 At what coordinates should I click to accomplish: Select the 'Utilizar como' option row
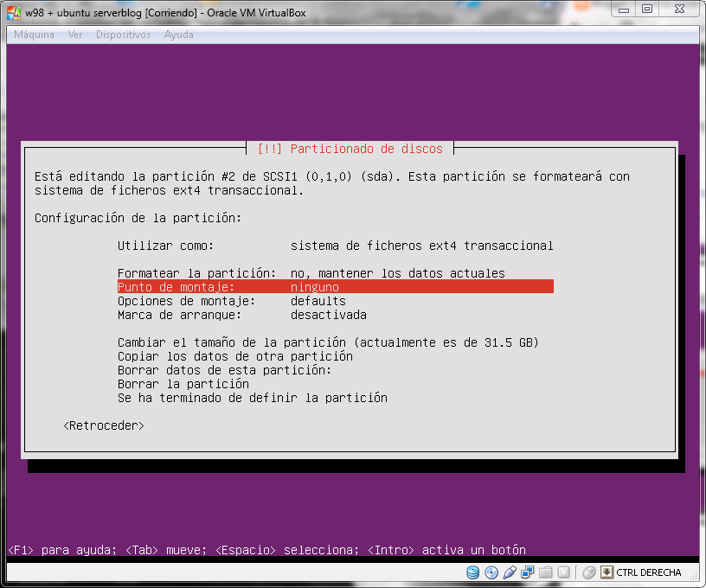(x=336, y=246)
